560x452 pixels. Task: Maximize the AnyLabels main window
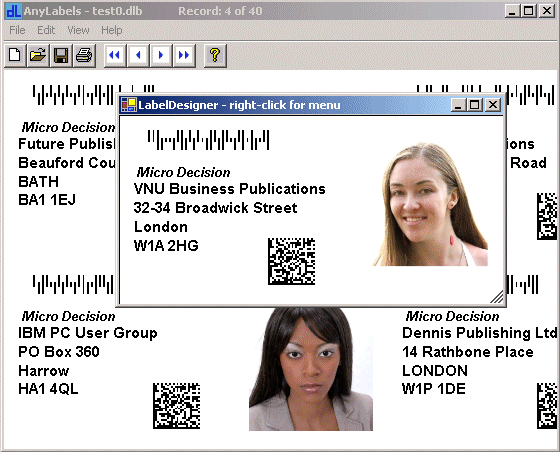pos(528,11)
